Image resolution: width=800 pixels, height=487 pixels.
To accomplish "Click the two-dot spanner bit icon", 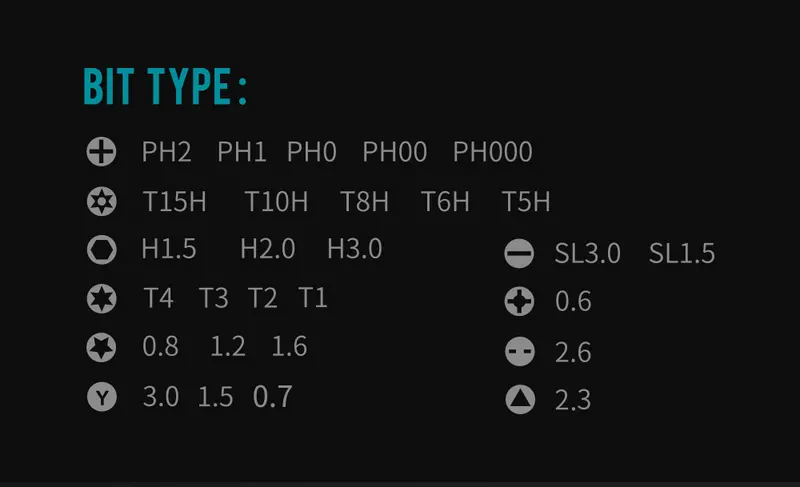I will coord(519,352).
